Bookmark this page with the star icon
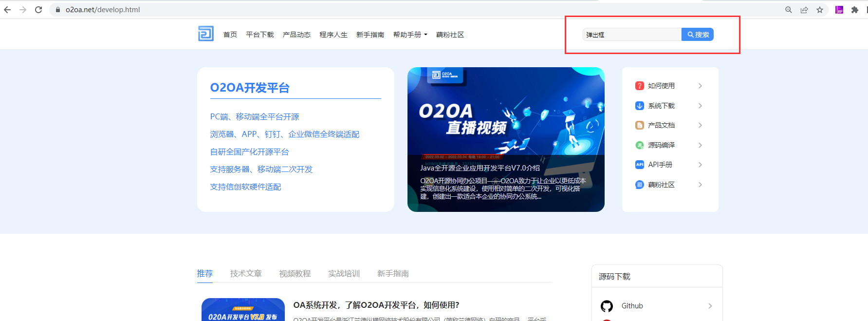The width and height of the screenshot is (868, 321). pos(820,10)
